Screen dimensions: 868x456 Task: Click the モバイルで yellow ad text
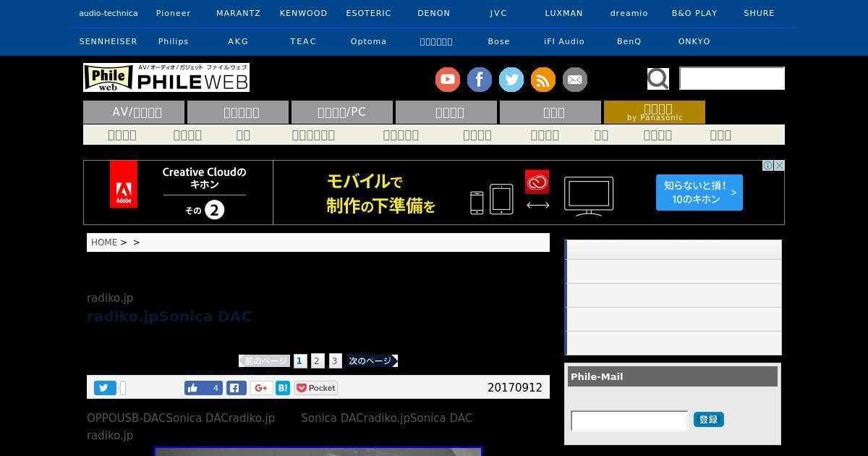click(365, 181)
